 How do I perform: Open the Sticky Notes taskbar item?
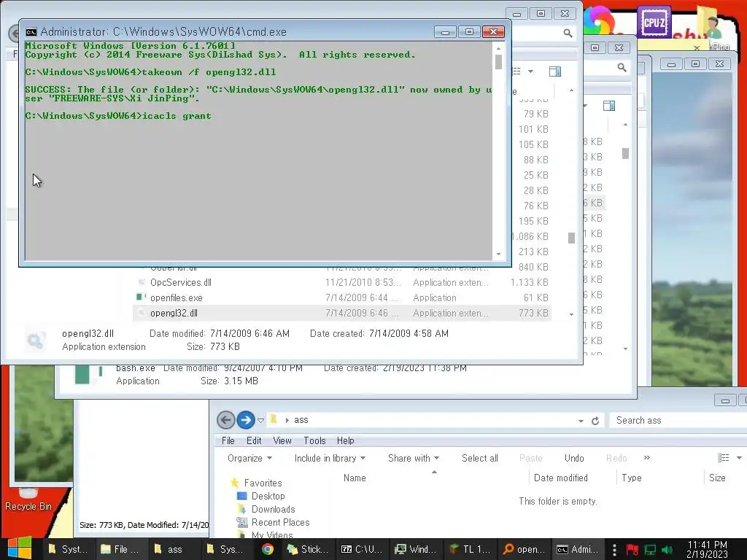[309, 549]
